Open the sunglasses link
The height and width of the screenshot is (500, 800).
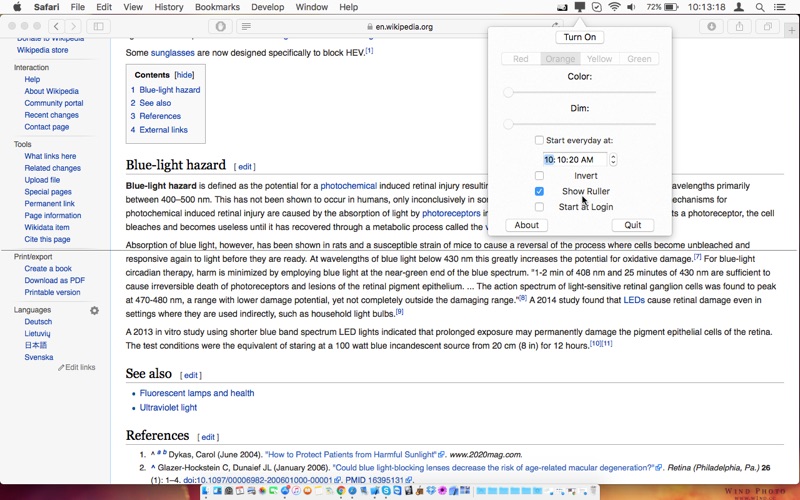coord(172,53)
